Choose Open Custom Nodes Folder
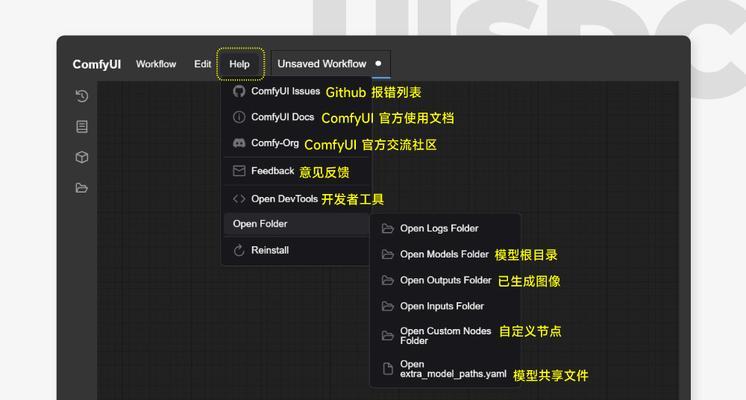 [445, 336]
